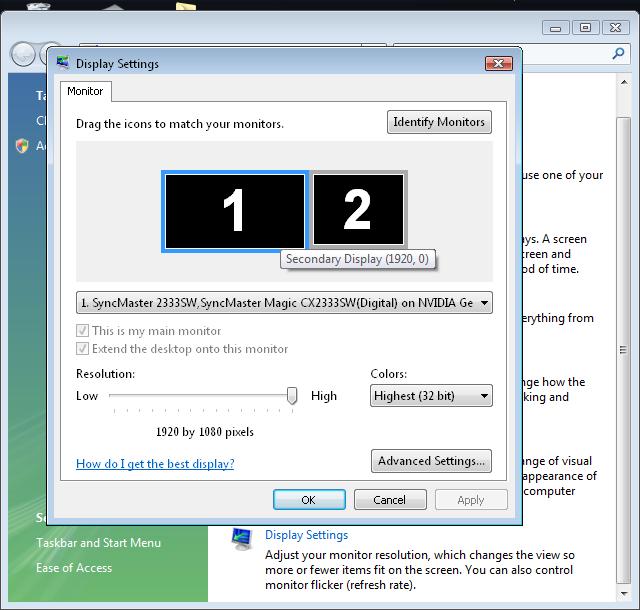Image resolution: width=640 pixels, height=610 pixels.
Task: Click the Apply button
Action: tap(471, 500)
